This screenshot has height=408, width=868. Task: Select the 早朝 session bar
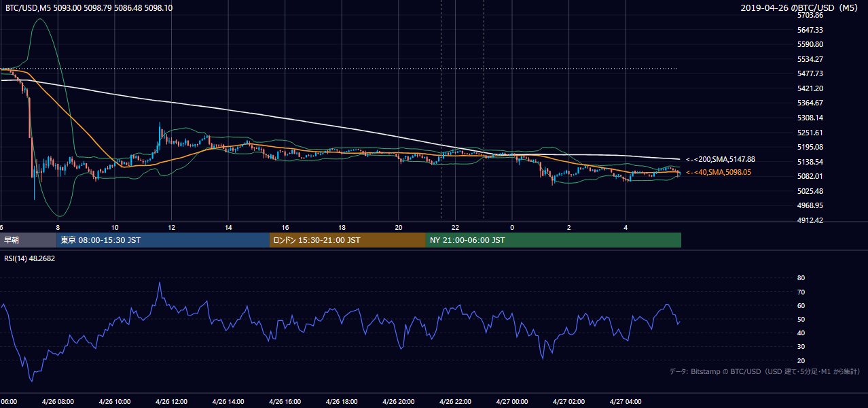(x=29, y=240)
